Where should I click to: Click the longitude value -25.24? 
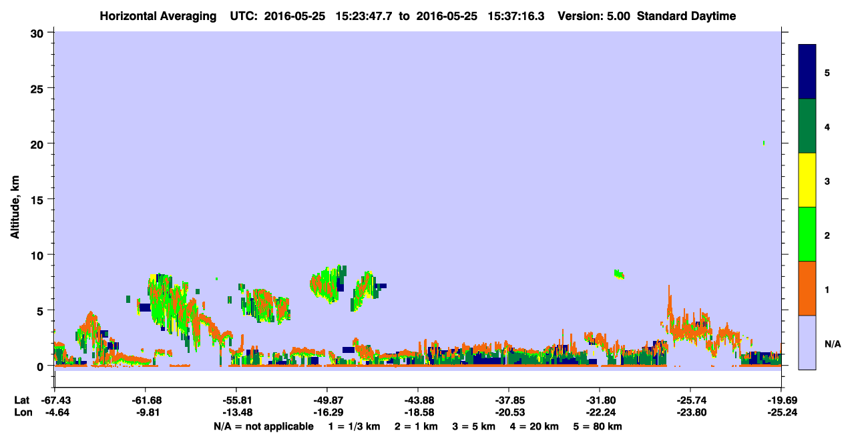[x=781, y=412]
